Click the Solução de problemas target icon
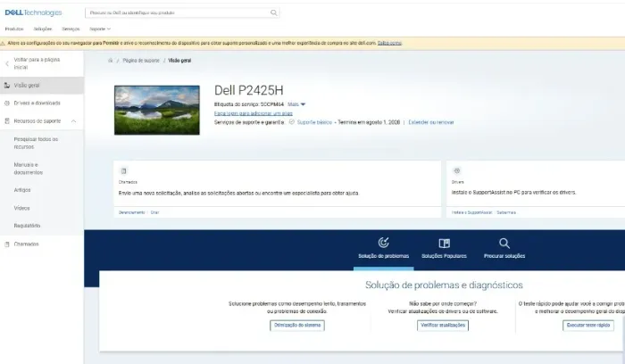625x364 pixels. coord(383,243)
